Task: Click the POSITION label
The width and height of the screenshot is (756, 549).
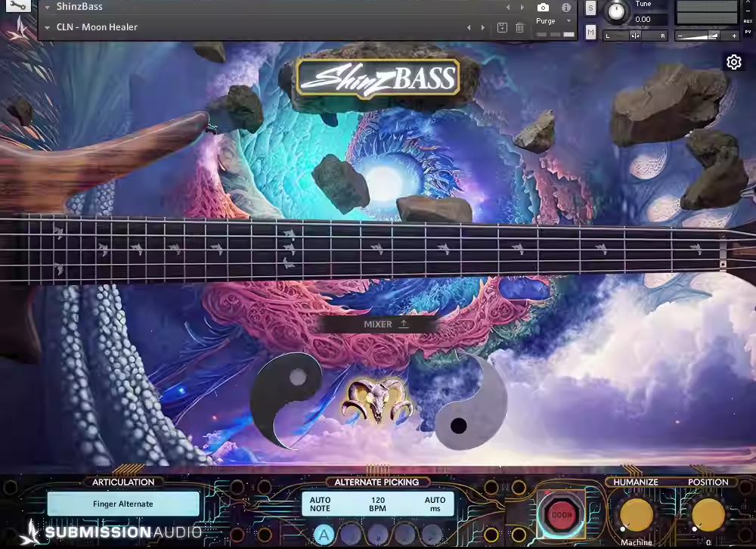Action: tap(708, 482)
